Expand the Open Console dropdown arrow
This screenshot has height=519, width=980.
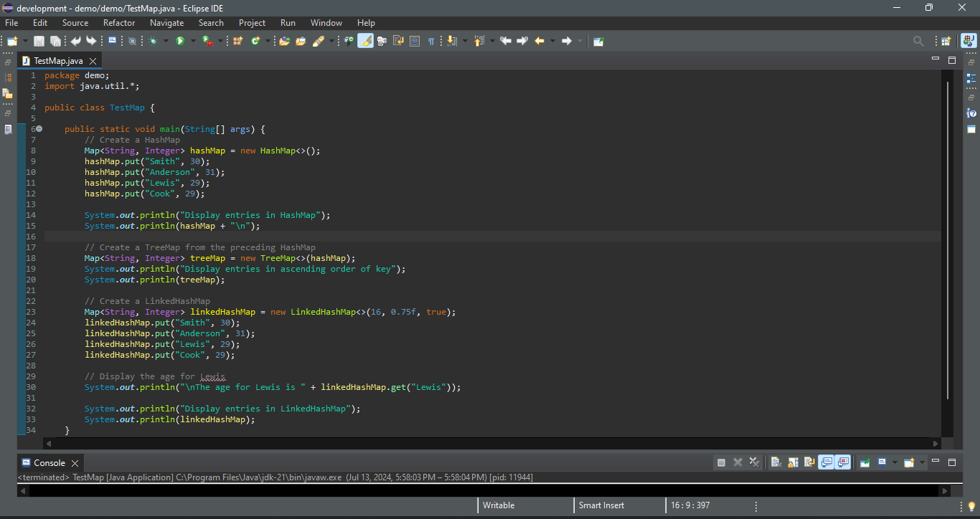[922, 462]
